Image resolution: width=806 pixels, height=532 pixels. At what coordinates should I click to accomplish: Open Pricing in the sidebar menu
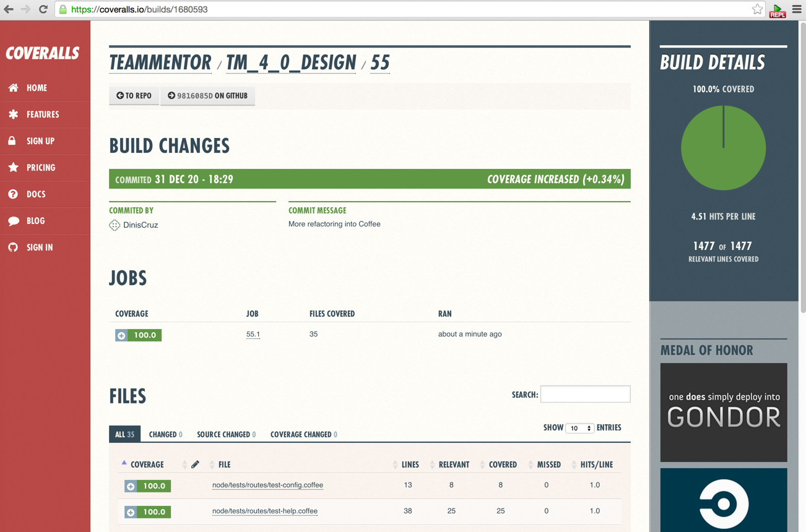pyautogui.click(x=41, y=168)
